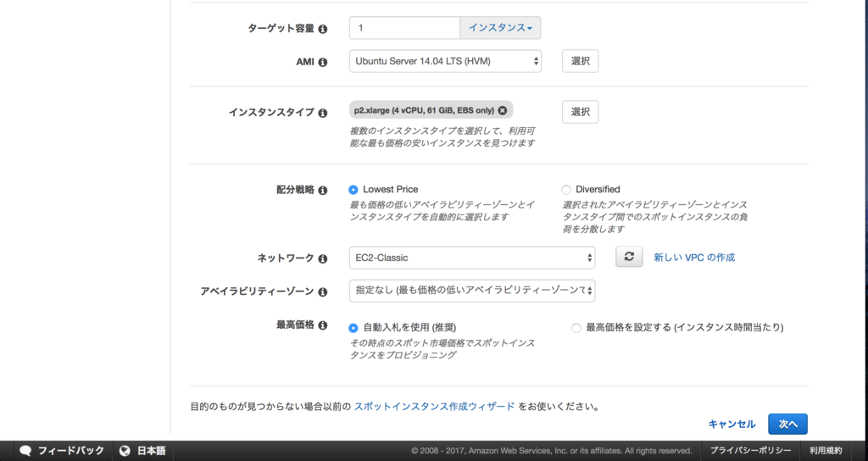Click info icon next to インスタンスタイプ
868x461 pixels.
click(323, 113)
